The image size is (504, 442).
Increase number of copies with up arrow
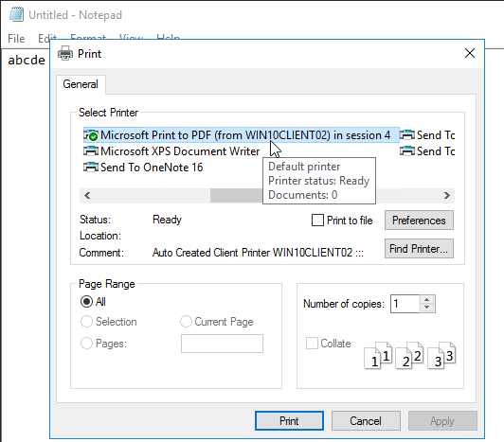tap(427, 300)
